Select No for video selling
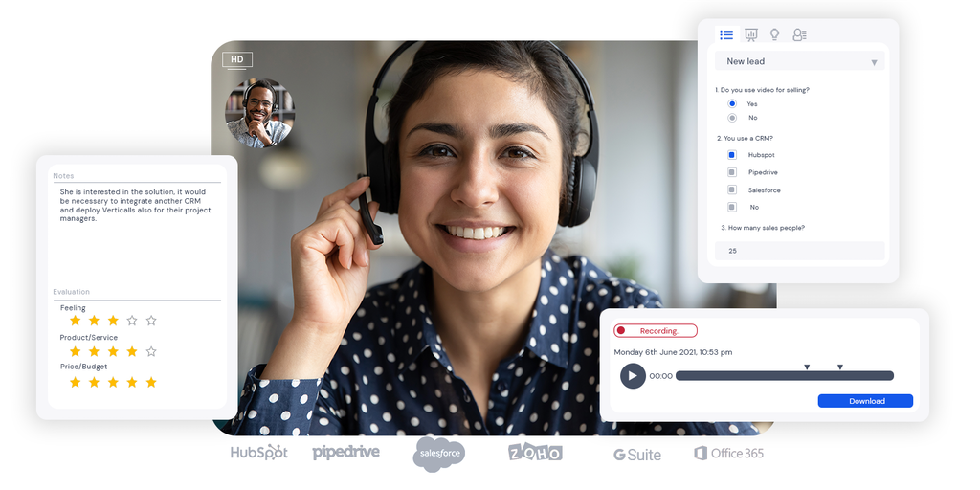 coord(732,118)
